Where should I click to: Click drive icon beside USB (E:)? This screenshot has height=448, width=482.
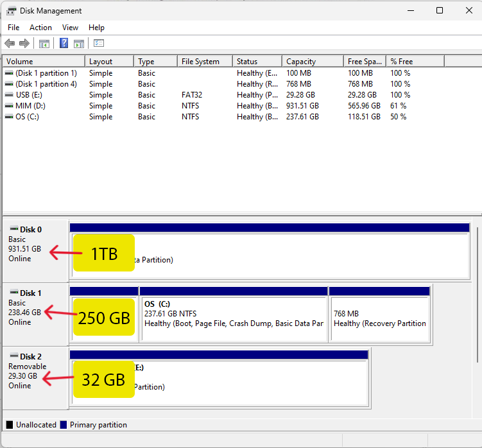coord(9,95)
